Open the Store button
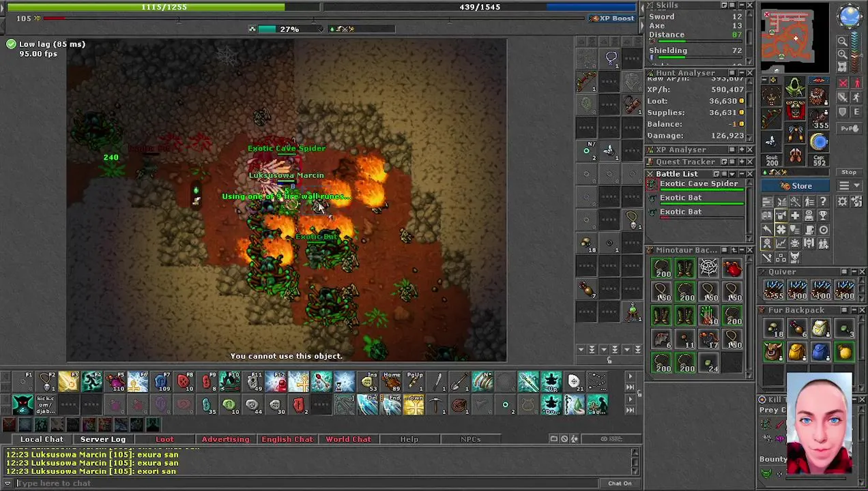 796,186
